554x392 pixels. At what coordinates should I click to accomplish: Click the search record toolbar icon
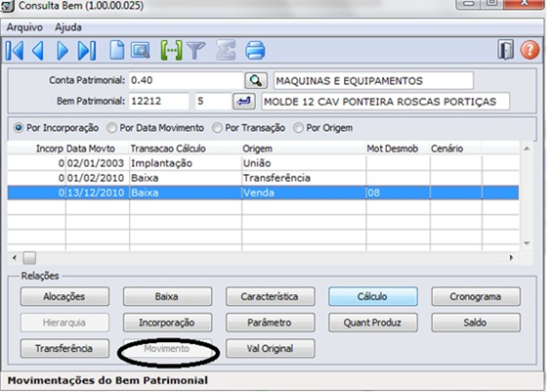pos(141,51)
